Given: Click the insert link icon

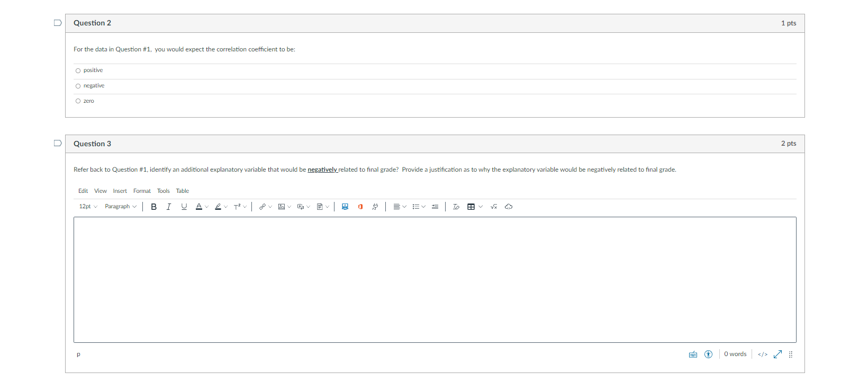Looking at the screenshot, I should coord(262,207).
